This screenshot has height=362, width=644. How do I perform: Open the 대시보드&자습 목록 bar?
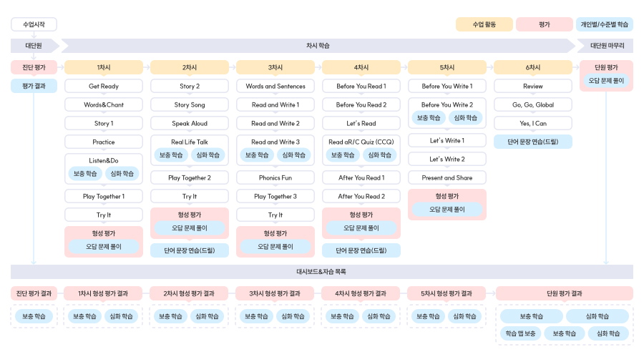click(x=321, y=272)
